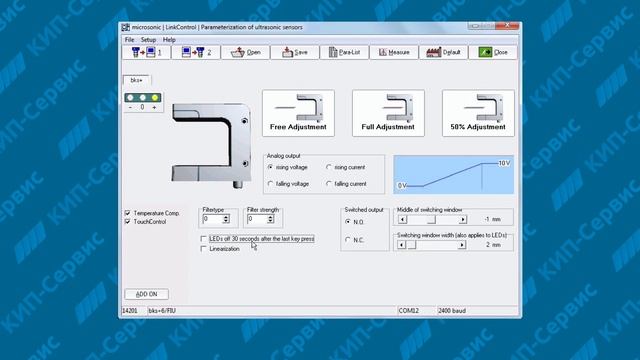The height and width of the screenshot is (360, 640).
Task: Toggle TouchControl checkbox
Action: pos(128,222)
